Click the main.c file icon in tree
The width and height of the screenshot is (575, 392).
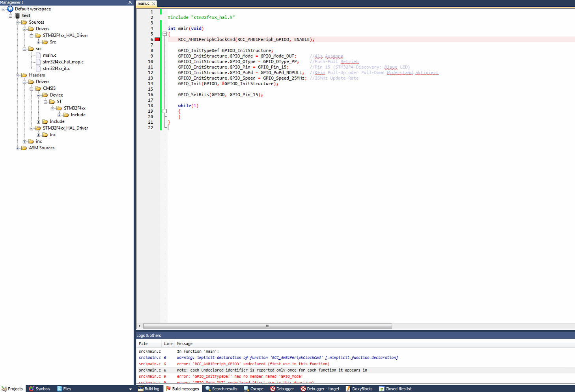(38, 55)
